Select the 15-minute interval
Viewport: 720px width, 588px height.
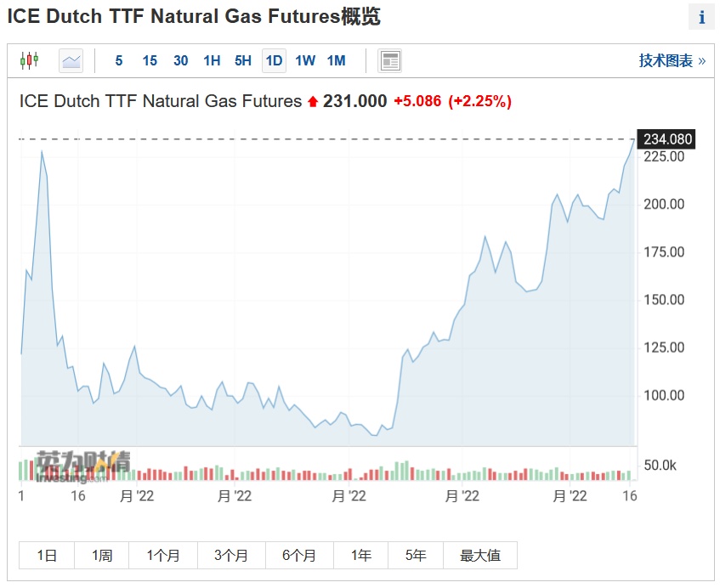tap(150, 60)
